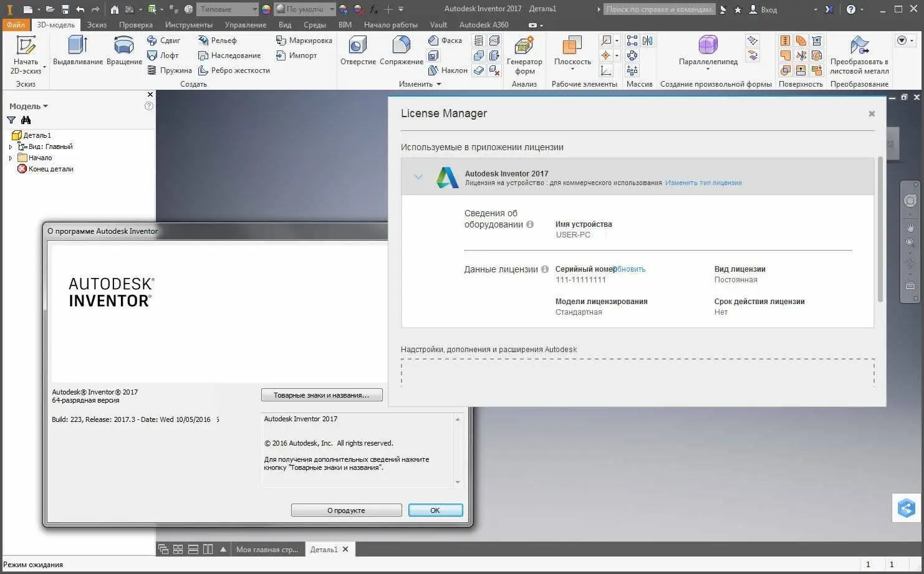
Task: Collapse the Autodesk Inventor 2017 license chevron
Action: [418, 177]
